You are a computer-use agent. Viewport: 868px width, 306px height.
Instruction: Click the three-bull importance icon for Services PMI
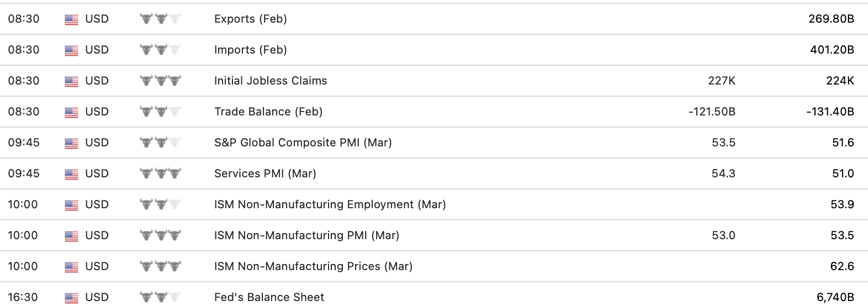(x=161, y=174)
